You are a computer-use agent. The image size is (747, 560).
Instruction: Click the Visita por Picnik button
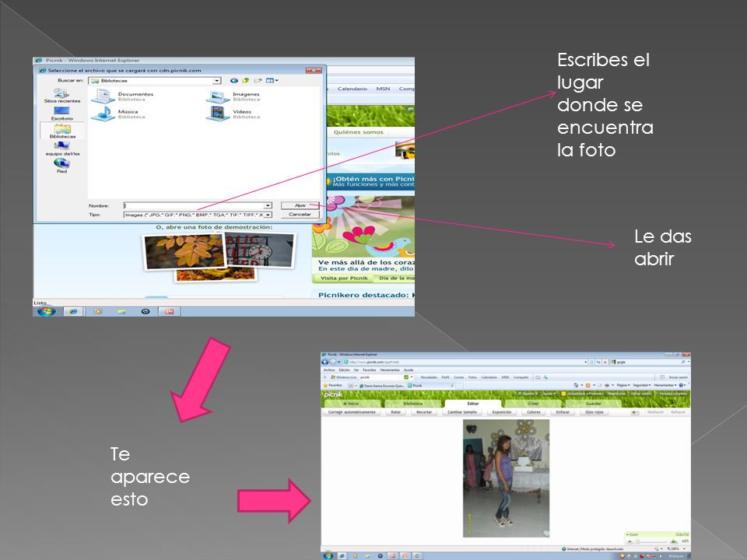(x=344, y=278)
